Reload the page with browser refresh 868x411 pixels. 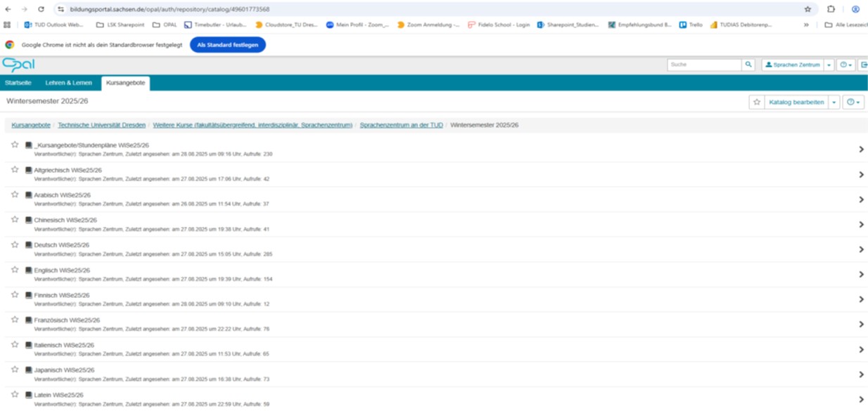[41, 9]
